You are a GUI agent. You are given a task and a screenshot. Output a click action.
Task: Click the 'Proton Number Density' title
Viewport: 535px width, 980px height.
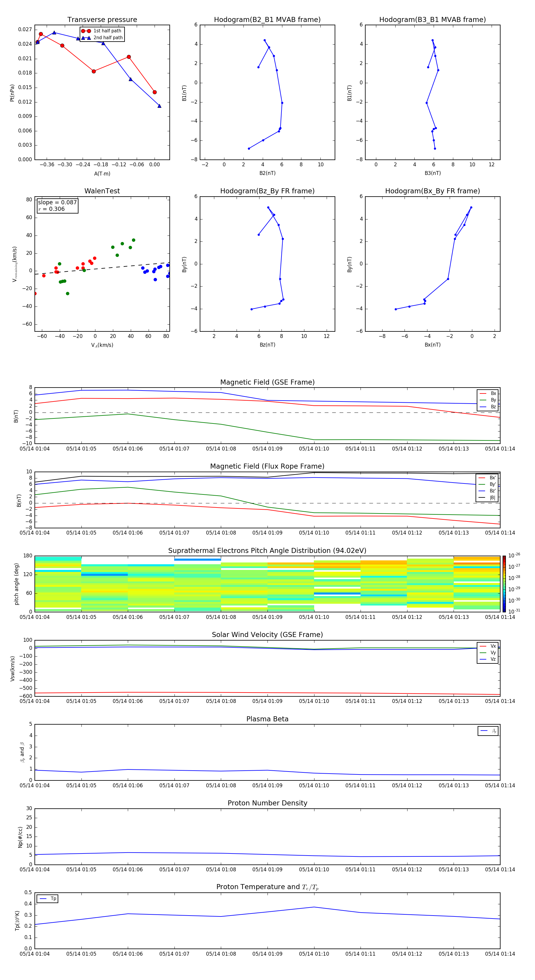click(x=267, y=803)
